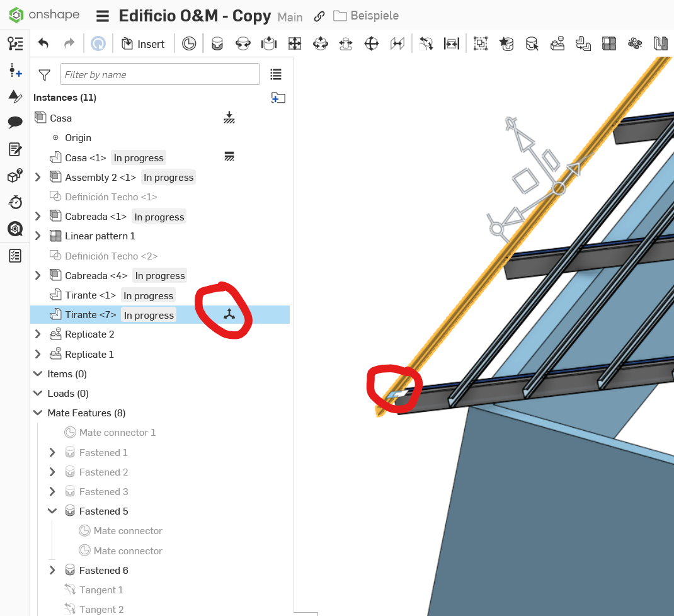Open the Beispiele folder link
This screenshot has width=674, height=616.
pyautogui.click(x=367, y=16)
